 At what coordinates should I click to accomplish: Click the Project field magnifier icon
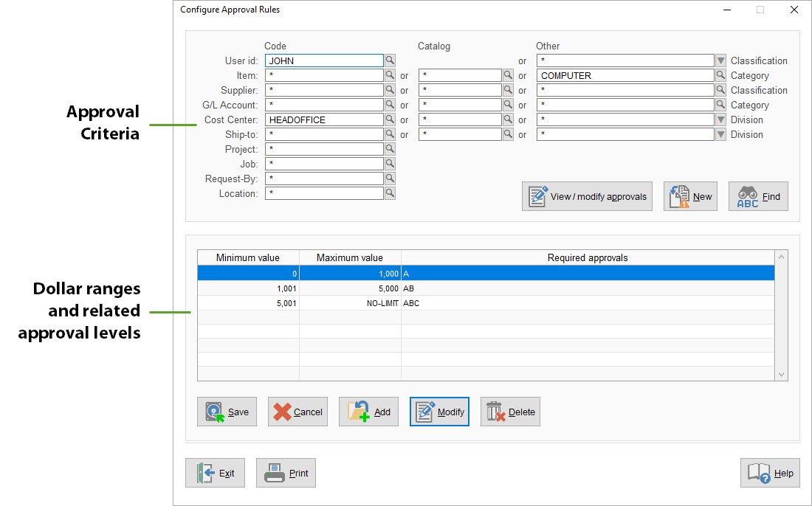coord(390,148)
